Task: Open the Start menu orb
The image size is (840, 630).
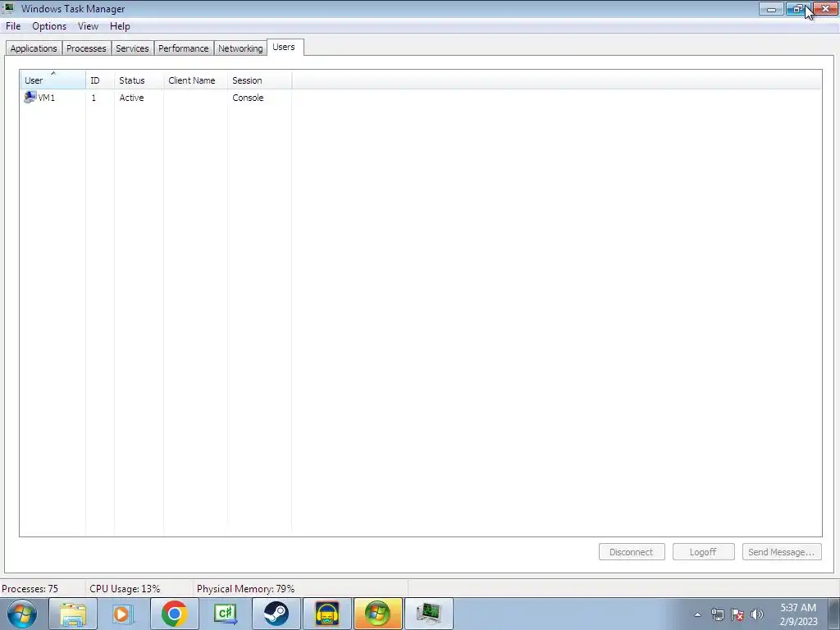Action: pos(21,614)
